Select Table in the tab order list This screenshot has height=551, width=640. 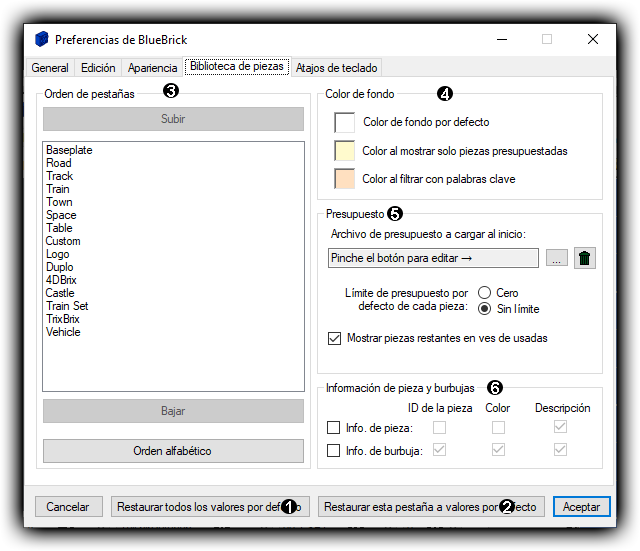click(x=173, y=228)
